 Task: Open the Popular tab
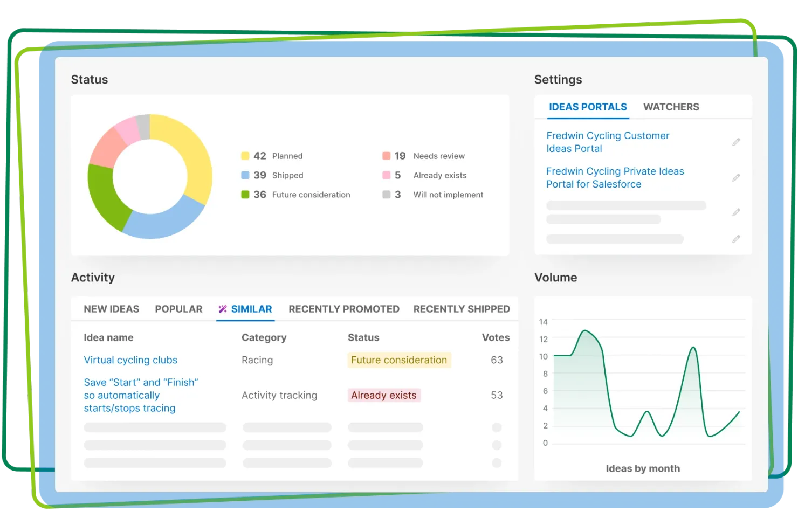coord(178,309)
